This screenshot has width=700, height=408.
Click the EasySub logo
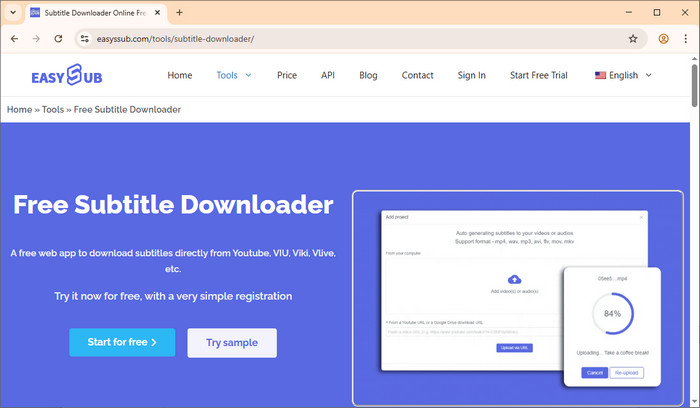pyautogui.click(x=67, y=75)
